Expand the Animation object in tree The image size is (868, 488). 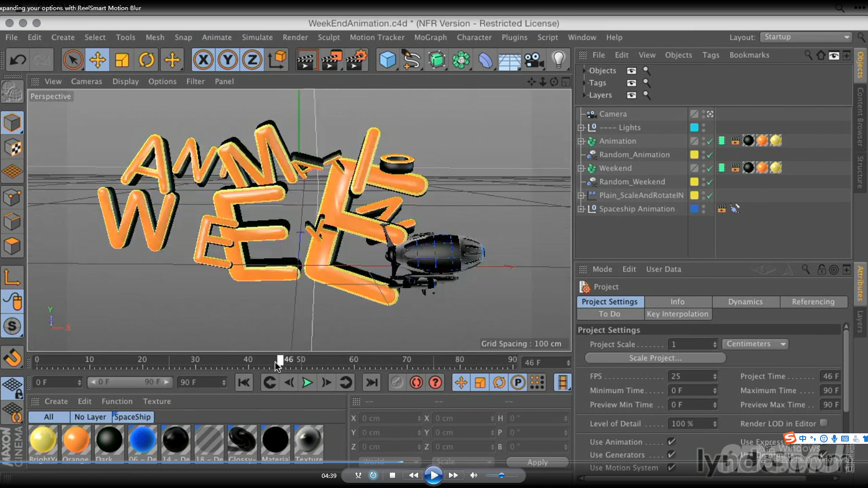coord(581,141)
